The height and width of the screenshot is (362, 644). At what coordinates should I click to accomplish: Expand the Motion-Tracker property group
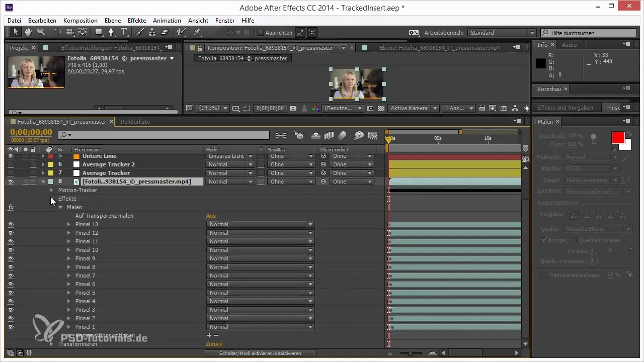click(x=52, y=190)
